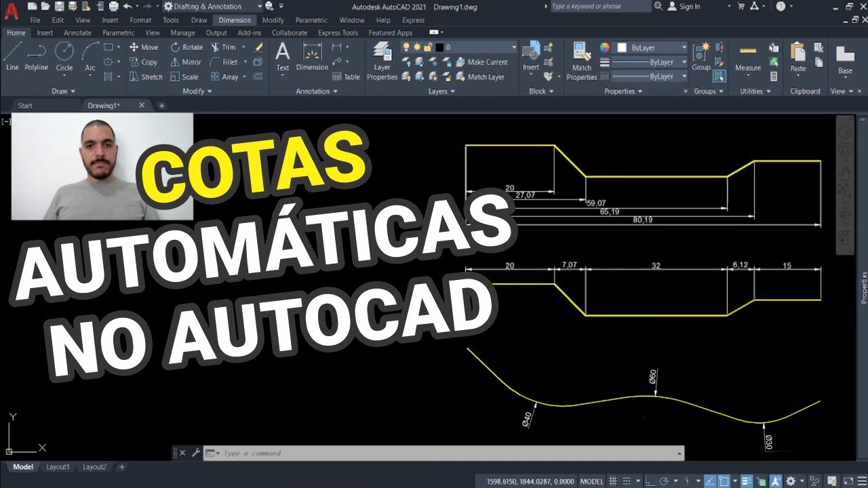The height and width of the screenshot is (488, 868).
Task: Click the black layer color swatch
Action: tap(439, 47)
